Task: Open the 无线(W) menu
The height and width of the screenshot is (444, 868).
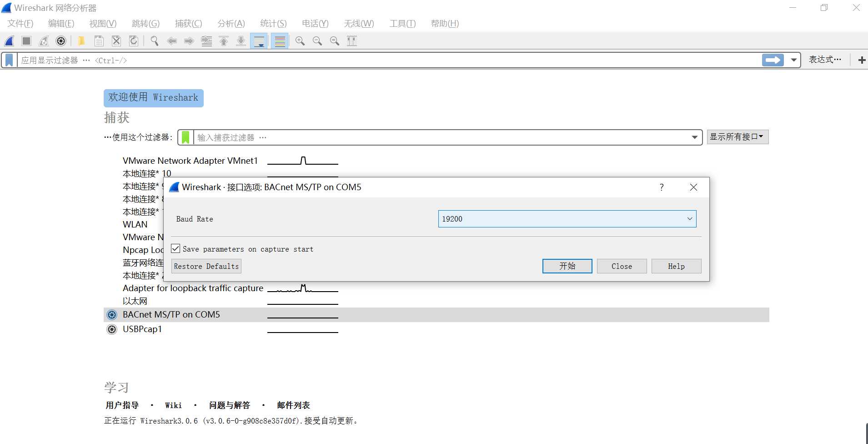Action: point(359,24)
